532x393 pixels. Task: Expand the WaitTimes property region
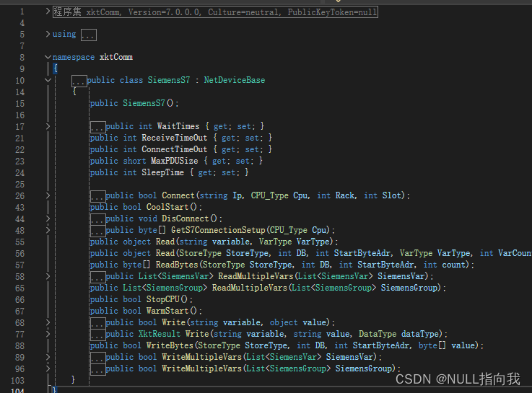click(48, 126)
